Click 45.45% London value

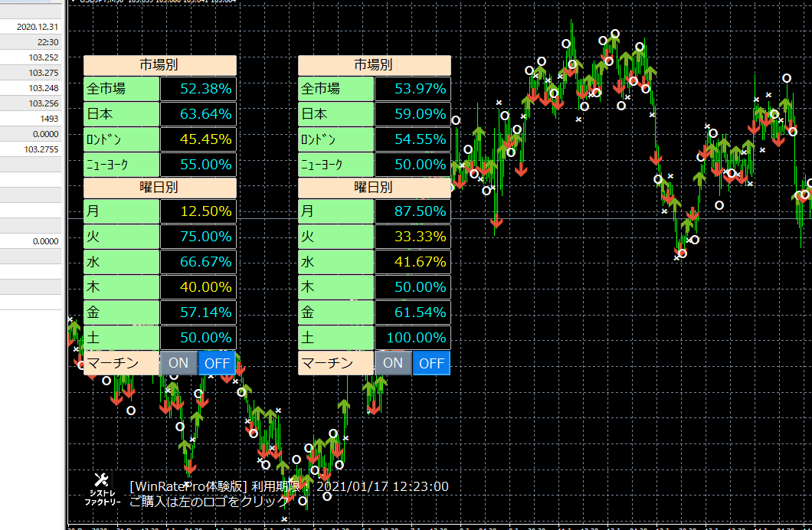198,139
